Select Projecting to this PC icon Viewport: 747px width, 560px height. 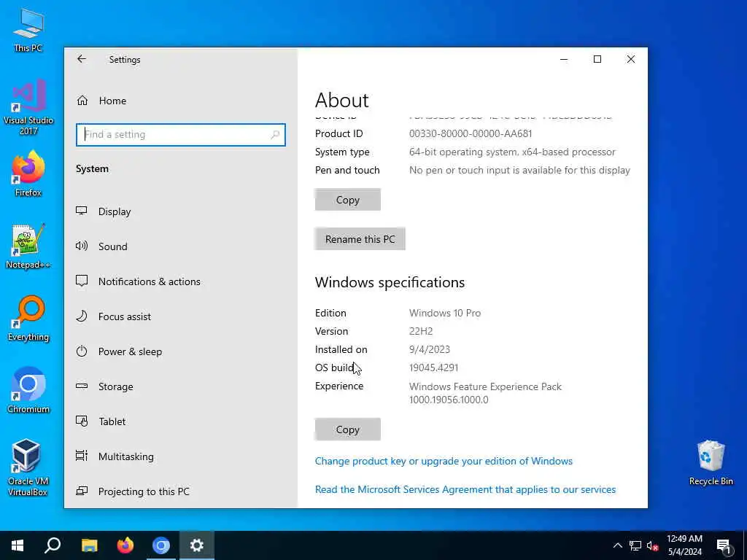tap(82, 491)
